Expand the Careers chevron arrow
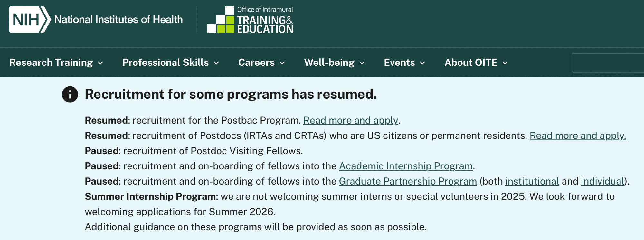Image resolution: width=644 pixels, height=240 pixels. coord(282,63)
